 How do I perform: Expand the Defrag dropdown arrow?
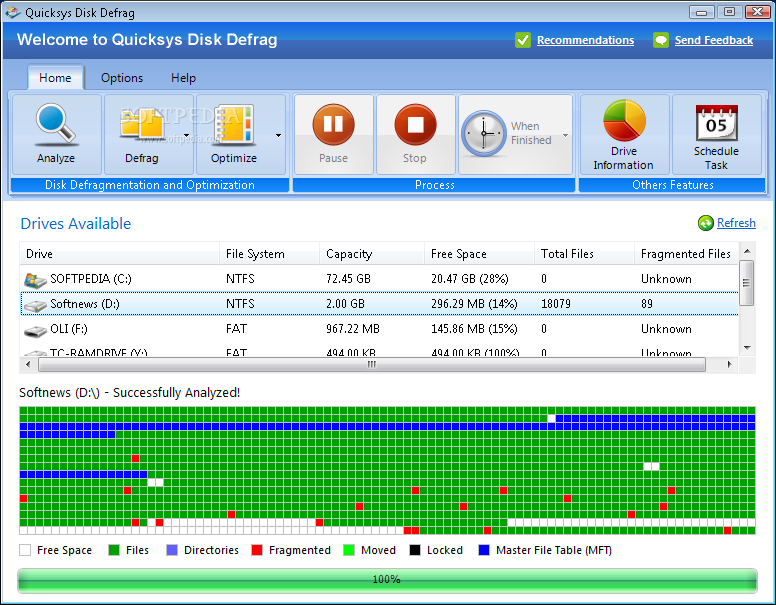pyautogui.click(x=186, y=135)
